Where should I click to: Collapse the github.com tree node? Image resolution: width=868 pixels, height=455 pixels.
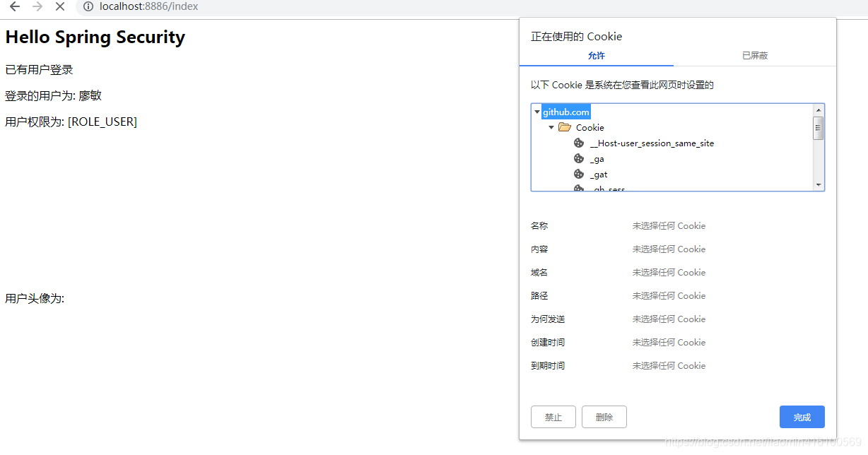[x=537, y=112]
